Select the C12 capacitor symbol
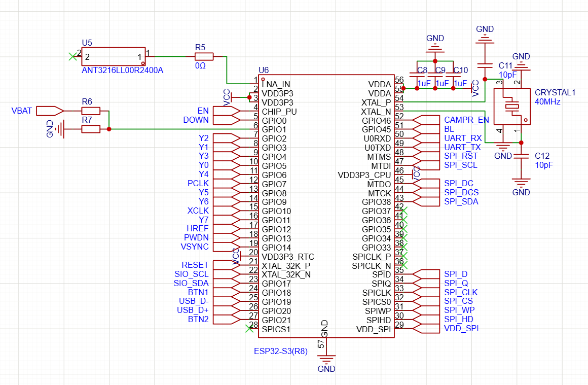This screenshot has width=588, height=385. 521,158
